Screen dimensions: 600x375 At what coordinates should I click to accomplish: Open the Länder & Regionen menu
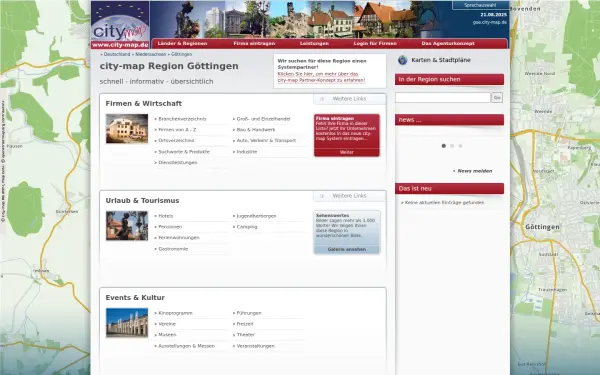(182, 44)
